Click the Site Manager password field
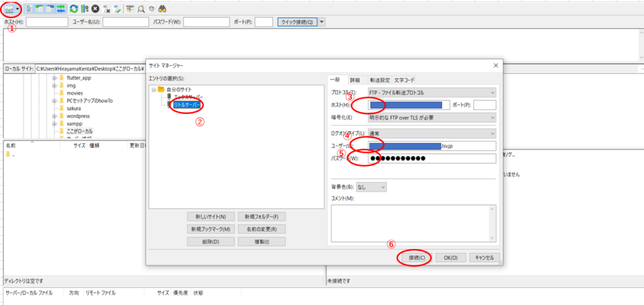The height and width of the screenshot is (305, 644). (x=431, y=158)
